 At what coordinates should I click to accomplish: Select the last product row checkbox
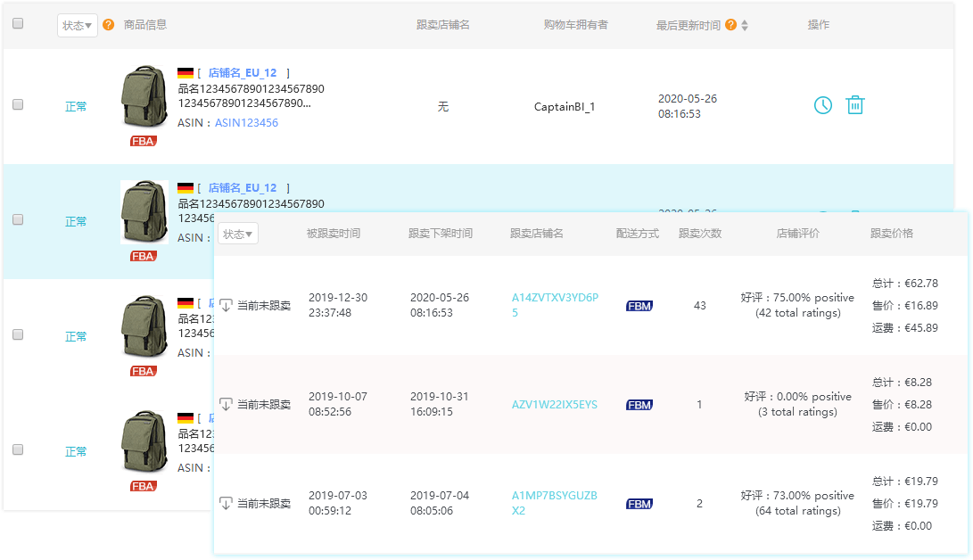pyautogui.click(x=18, y=449)
